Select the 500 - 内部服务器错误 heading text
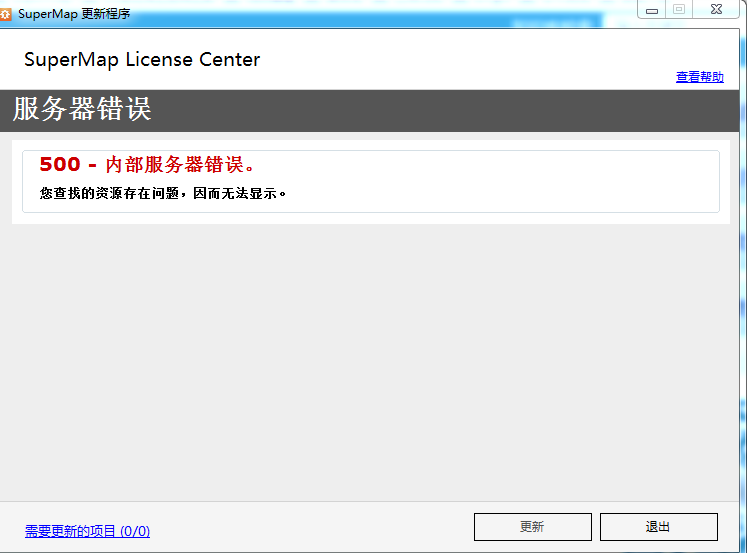Image resolution: width=747 pixels, height=553 pixels. (x=148, y=164)
